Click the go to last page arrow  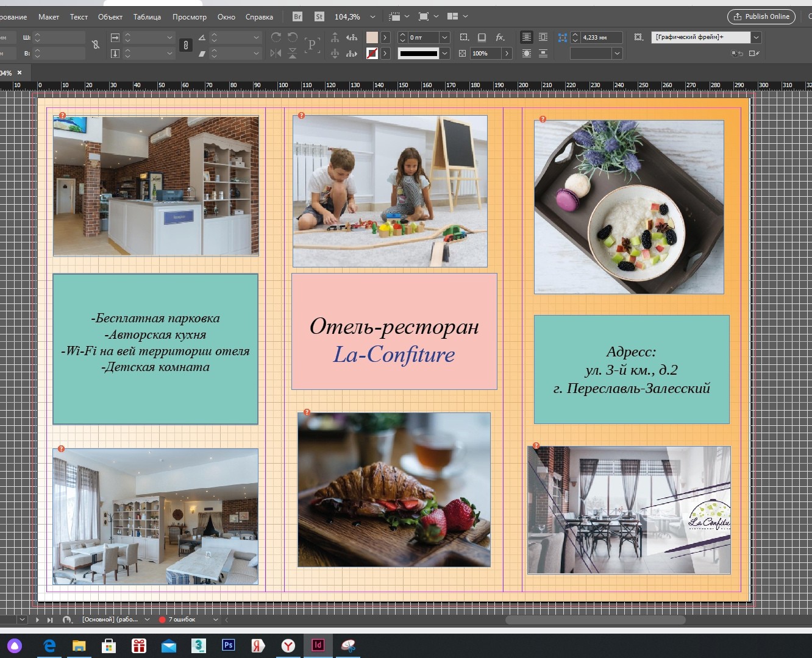[50, 620]
